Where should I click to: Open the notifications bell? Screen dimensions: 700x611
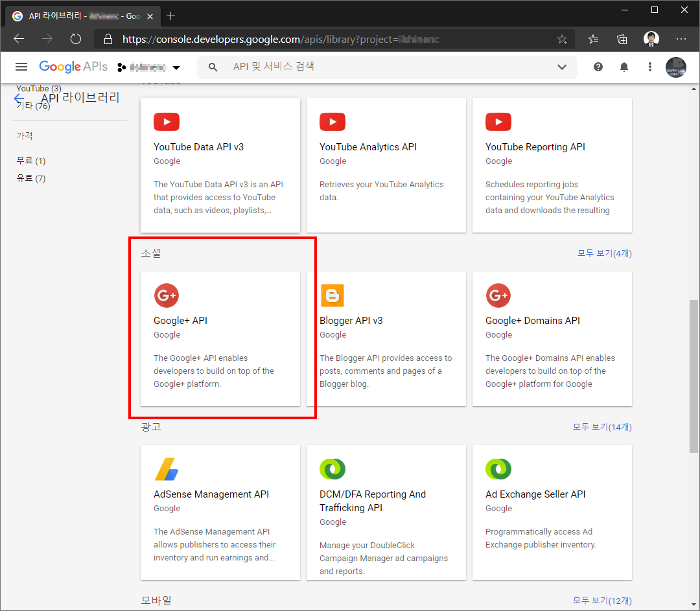coord(624,67)
